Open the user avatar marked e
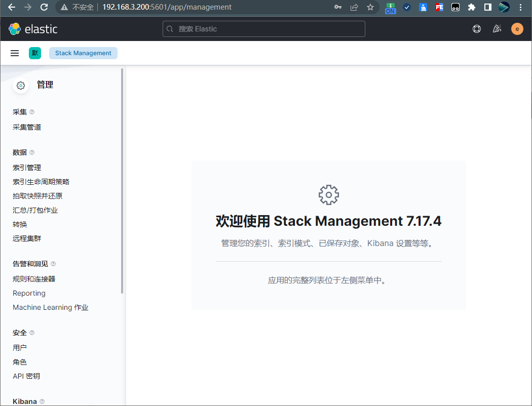The width and height of the screenshot is (532, 406). click(517, 29)
